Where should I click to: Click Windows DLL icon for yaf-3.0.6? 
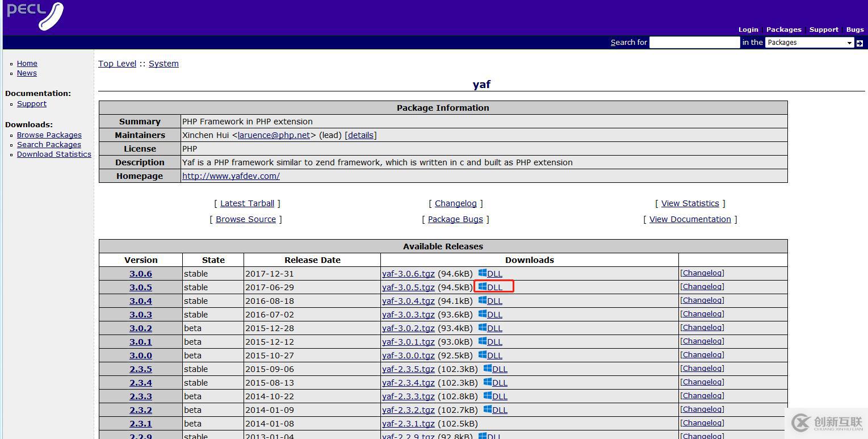(483, 273)
